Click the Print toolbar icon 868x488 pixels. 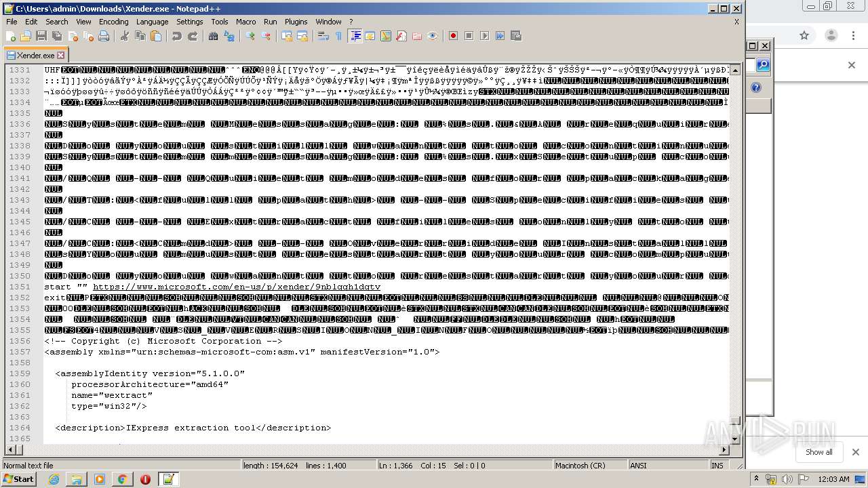point(104,36)
